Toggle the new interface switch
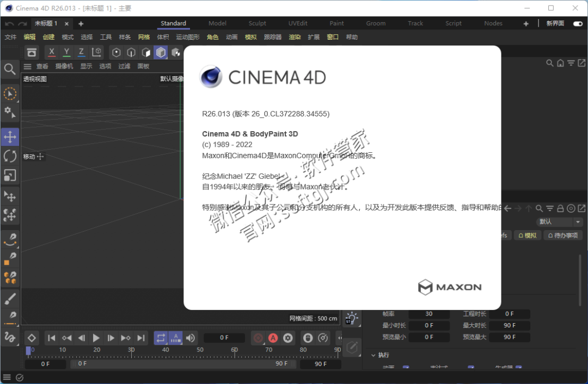 [x=577, y=23]
